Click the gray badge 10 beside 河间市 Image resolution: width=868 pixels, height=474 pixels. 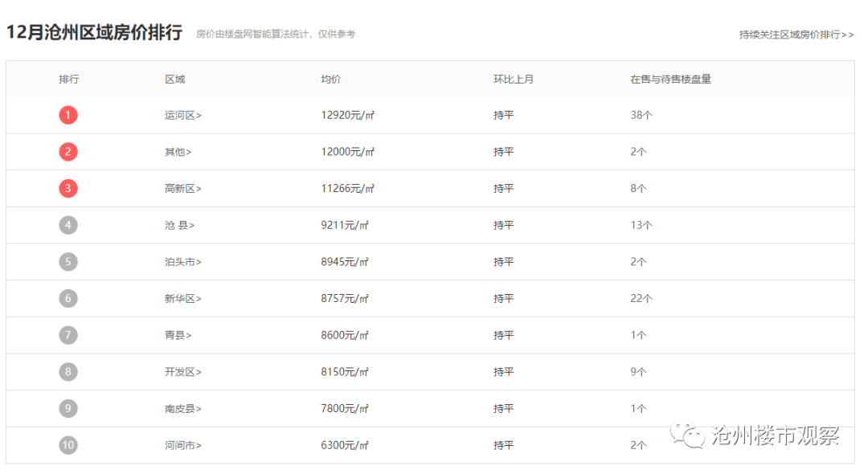click(x=68, y=445)
